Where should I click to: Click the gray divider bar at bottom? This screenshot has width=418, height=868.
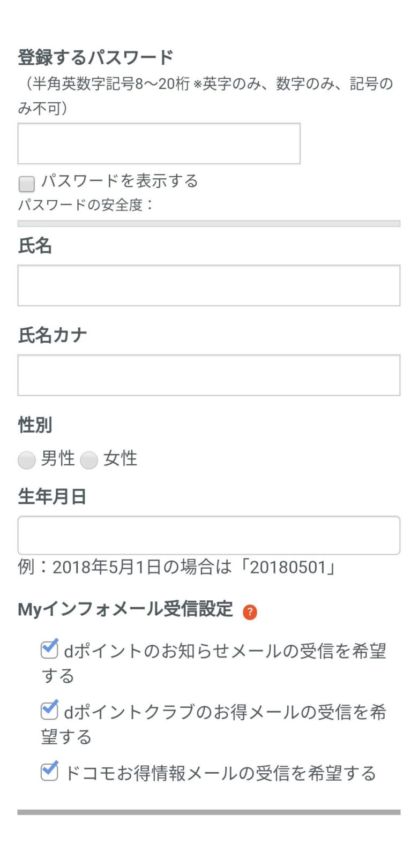pos(208,812)
